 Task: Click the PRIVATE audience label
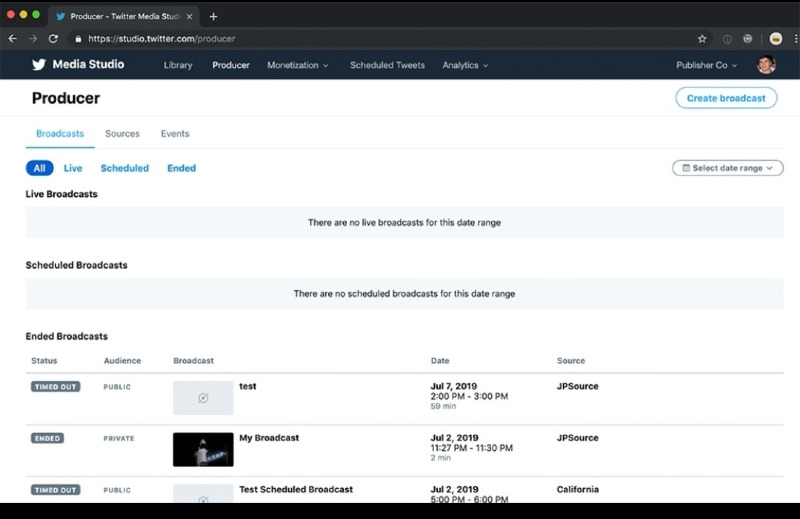(x=119, y=438)
